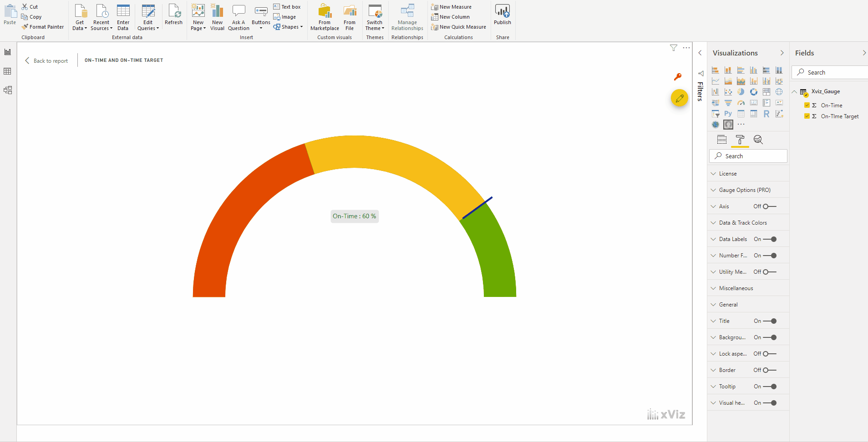Screen dimensions: 868x442
Task: Open the R script visual
Action: pos(766,114)
